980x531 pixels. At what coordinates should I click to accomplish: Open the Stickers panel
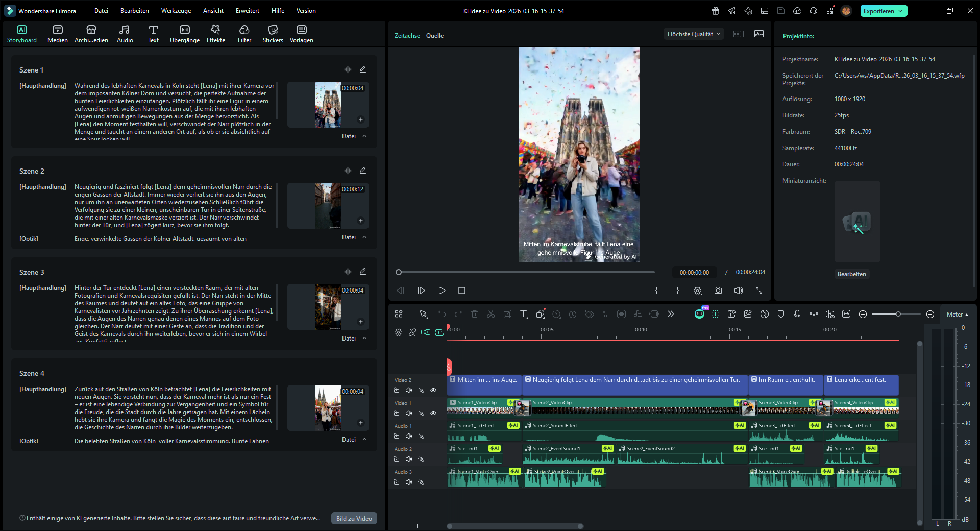click(x=273, y=34)
